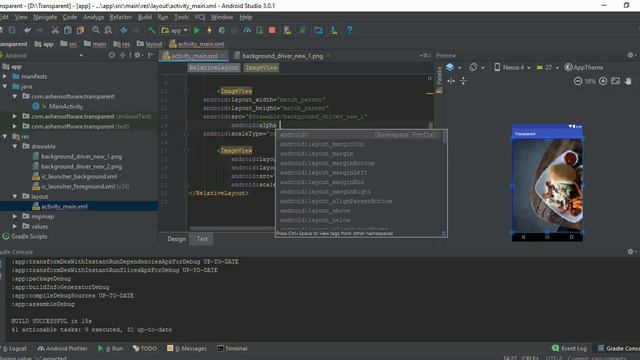Run the app with green play button

197,30
